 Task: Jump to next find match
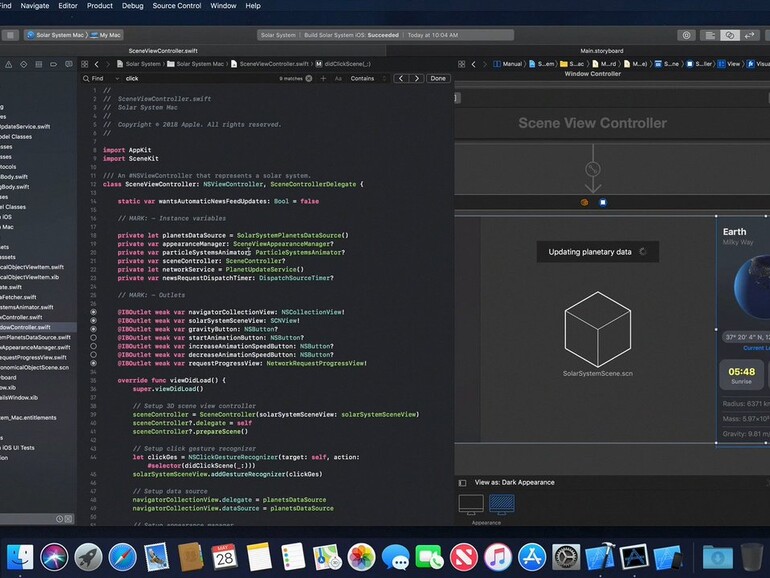click(416, 78)
